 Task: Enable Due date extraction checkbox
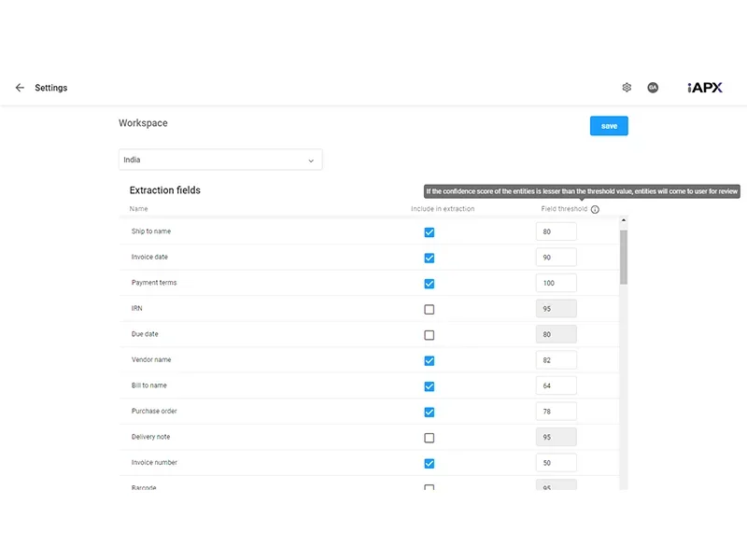click(x=430, y=335)
